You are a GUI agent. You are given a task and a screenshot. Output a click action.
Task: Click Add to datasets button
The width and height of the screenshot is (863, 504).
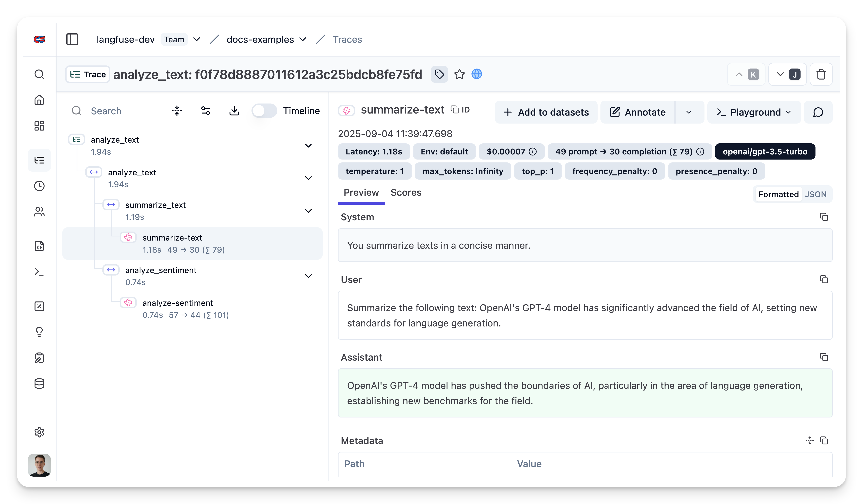pos(546,112)
